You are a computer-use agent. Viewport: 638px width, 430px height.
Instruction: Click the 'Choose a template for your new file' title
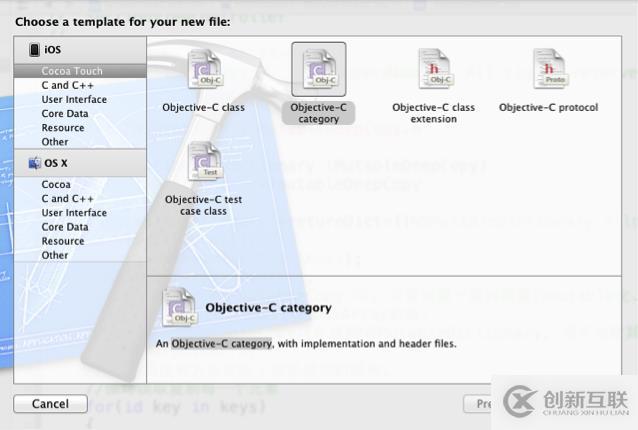(122, 22)
